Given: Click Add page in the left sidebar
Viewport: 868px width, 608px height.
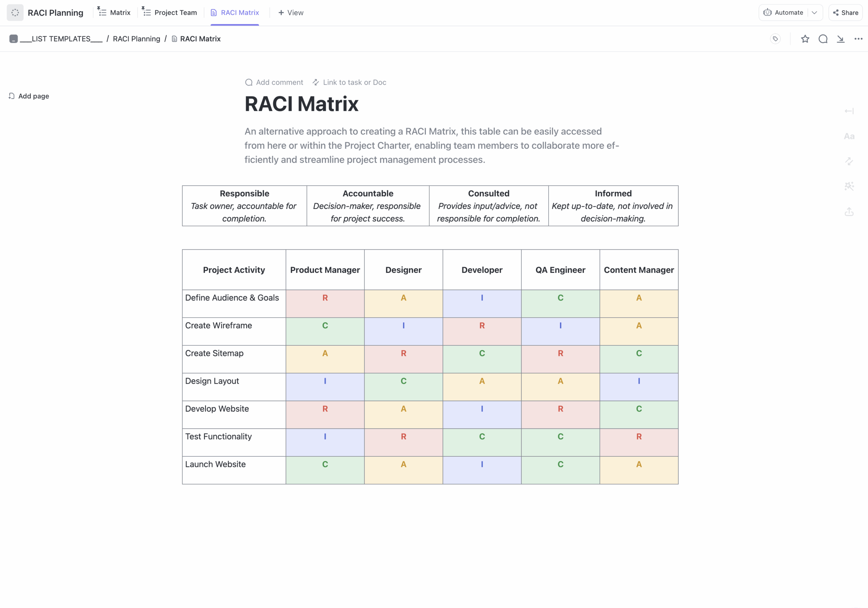Looking at the screenshot, I should click(28, 96).
